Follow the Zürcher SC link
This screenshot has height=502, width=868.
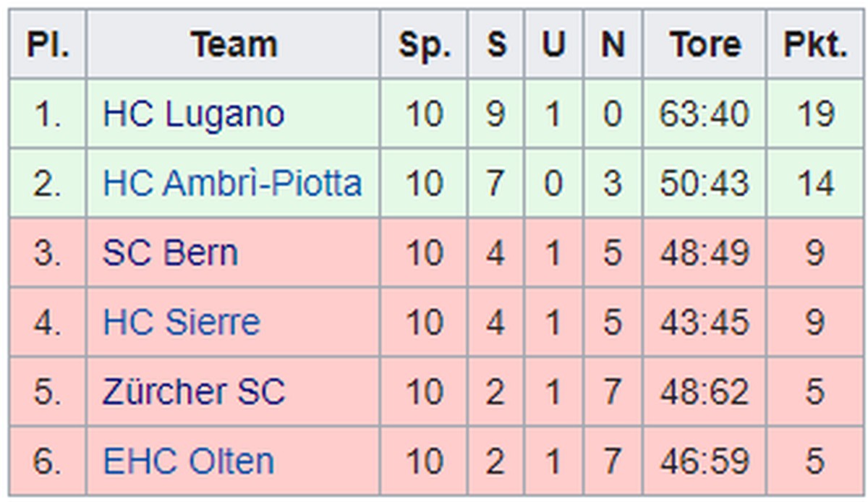point(194,392)
